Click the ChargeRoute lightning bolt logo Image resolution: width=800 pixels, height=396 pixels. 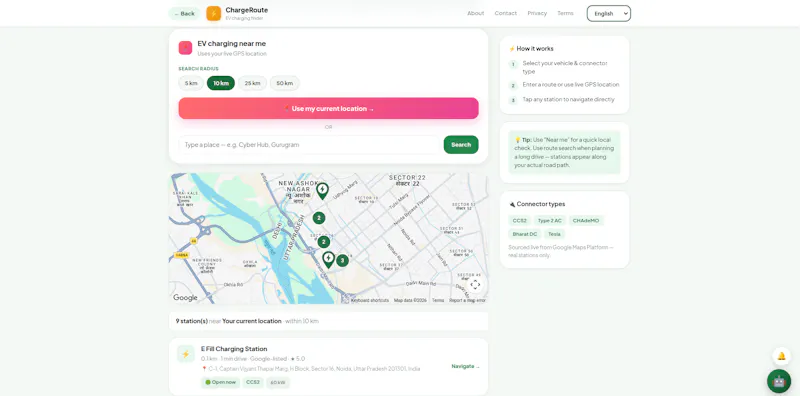[213, 13]
